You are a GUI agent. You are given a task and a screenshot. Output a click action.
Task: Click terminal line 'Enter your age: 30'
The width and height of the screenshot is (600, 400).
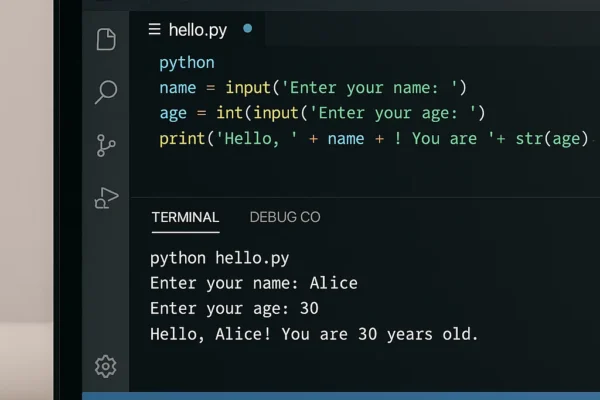[234, 309]
